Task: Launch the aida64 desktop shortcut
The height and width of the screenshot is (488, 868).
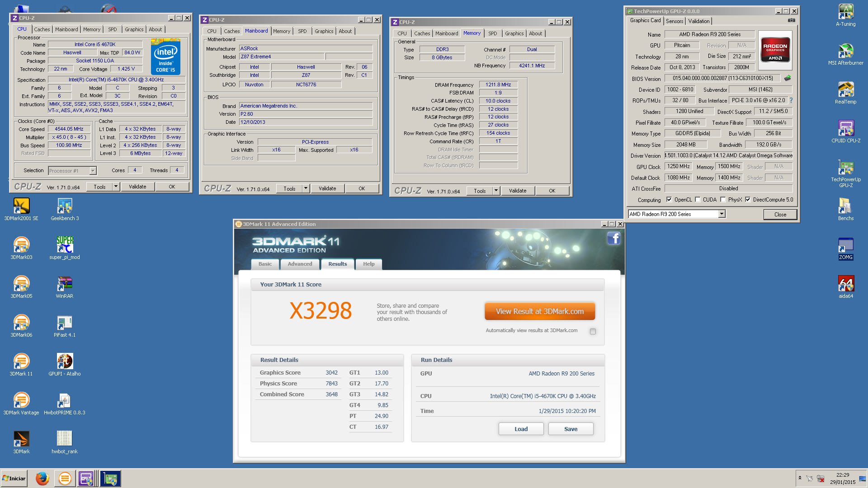Action: click(846, 287)
